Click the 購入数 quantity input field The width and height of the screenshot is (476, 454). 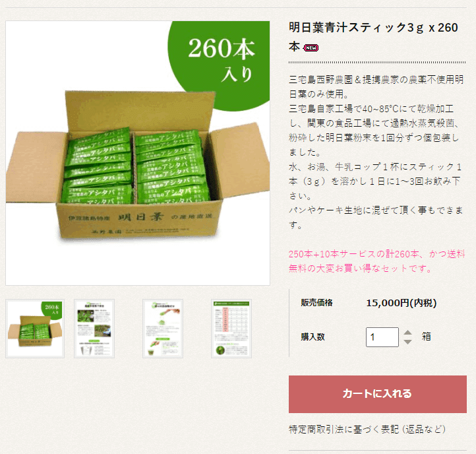click(382, 337)
